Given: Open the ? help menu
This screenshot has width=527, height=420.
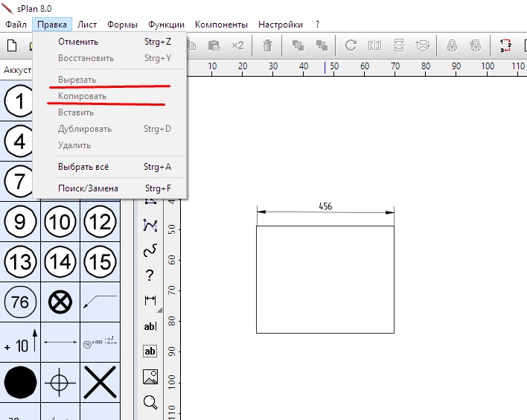Looking at the screenshot, I should (x=317, y=25).
